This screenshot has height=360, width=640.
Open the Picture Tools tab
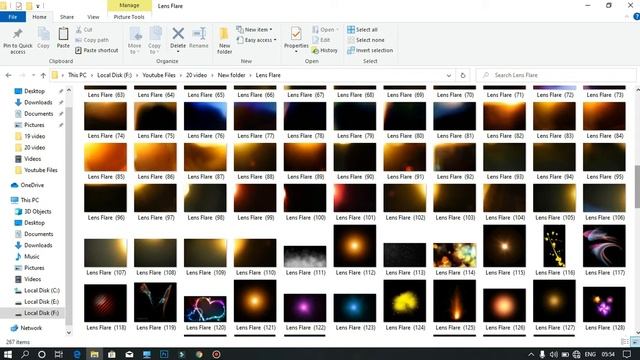tap(129, 17)
